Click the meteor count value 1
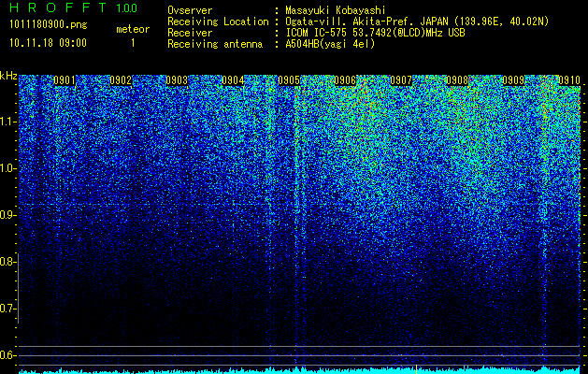 tap(133, 43)
